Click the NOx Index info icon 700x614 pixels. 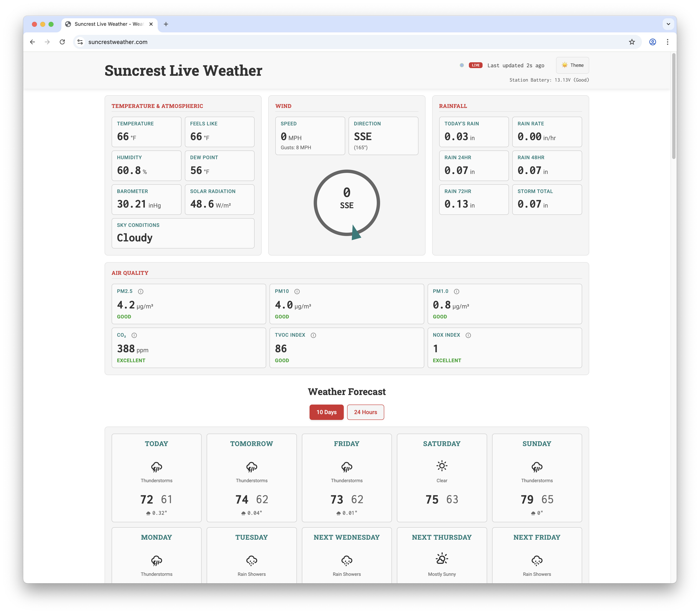pyautogui.click(x=468, y=335)
